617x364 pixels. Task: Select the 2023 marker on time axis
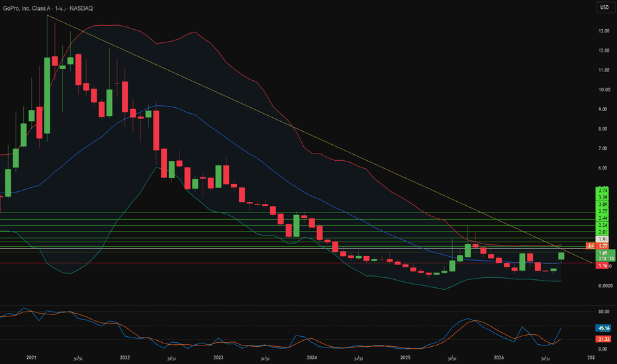point(218,357)
